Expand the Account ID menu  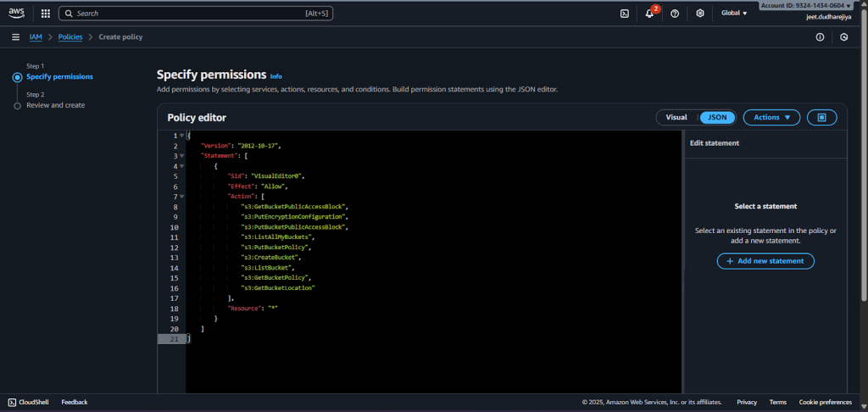[805, 6]
